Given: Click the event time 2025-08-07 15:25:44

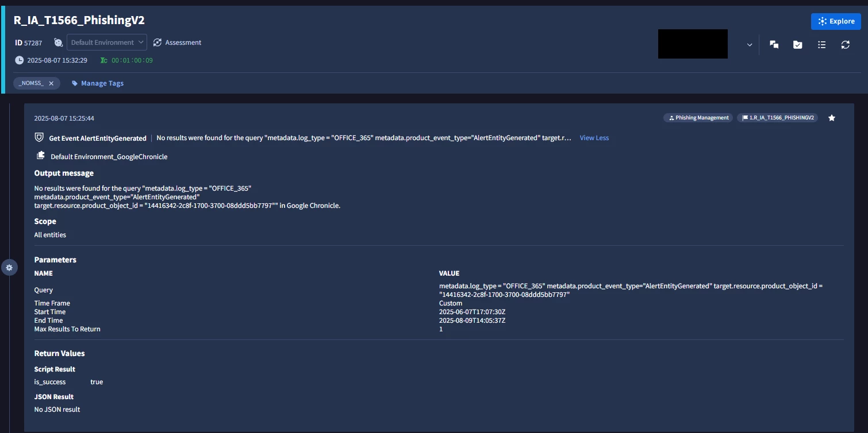Looking at the screenshot, I should tap(64, 118).
